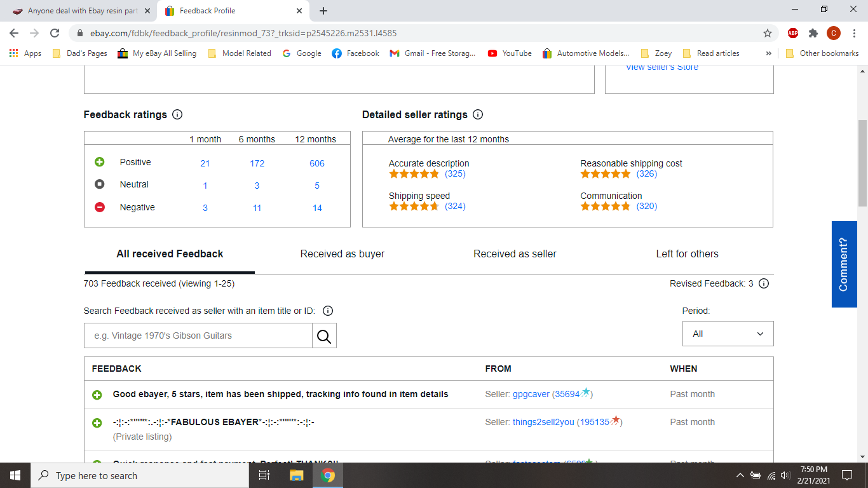Click the Windows taskbar search box
The image size is (868, 488).
click(x=140, y=475)
